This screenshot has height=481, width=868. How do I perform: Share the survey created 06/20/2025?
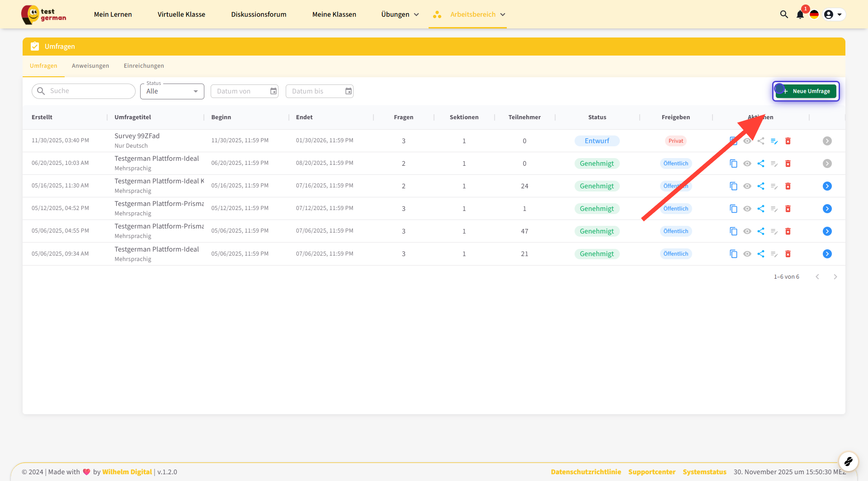[x=761, y=163]
